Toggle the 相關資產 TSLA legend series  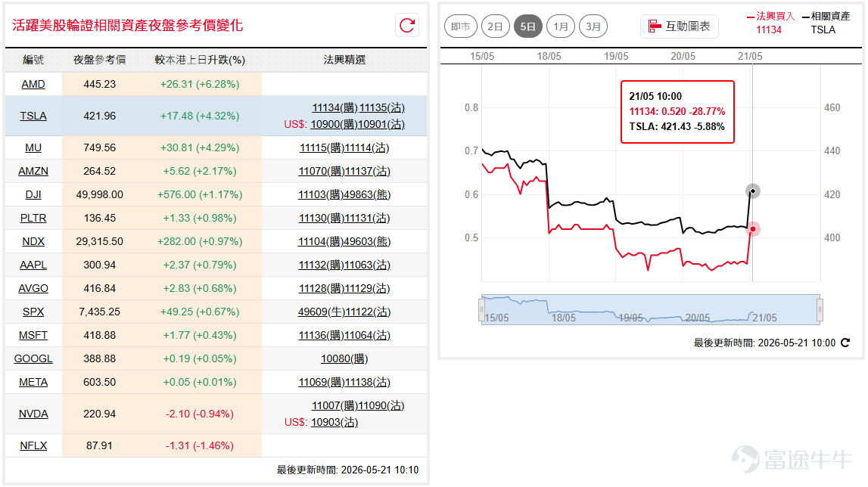click(826, 23)
